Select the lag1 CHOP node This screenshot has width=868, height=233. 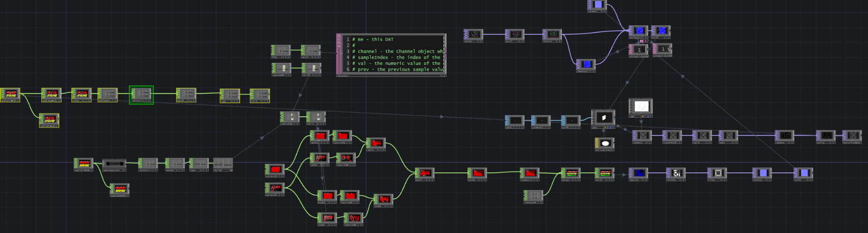click(x=230, y=95)
